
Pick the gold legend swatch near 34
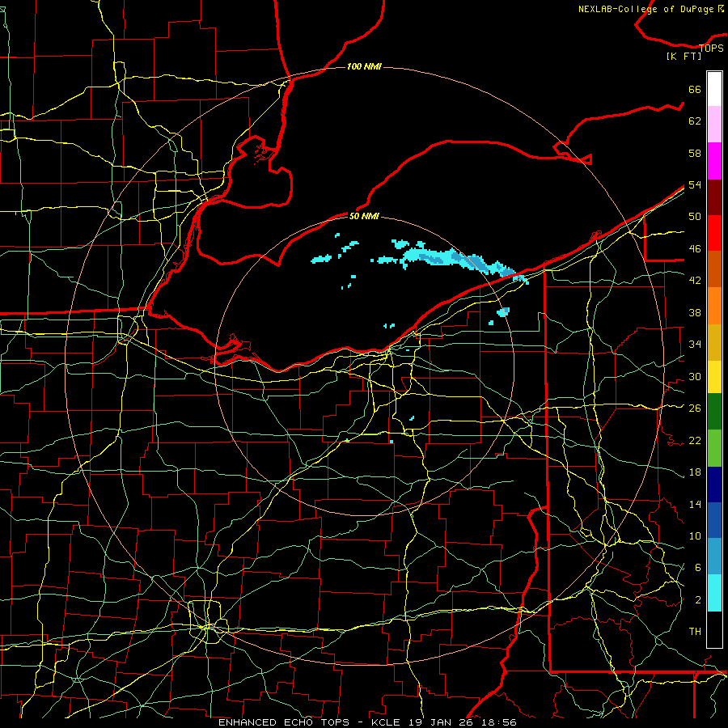pyautogui.click(x=714, y=343)
